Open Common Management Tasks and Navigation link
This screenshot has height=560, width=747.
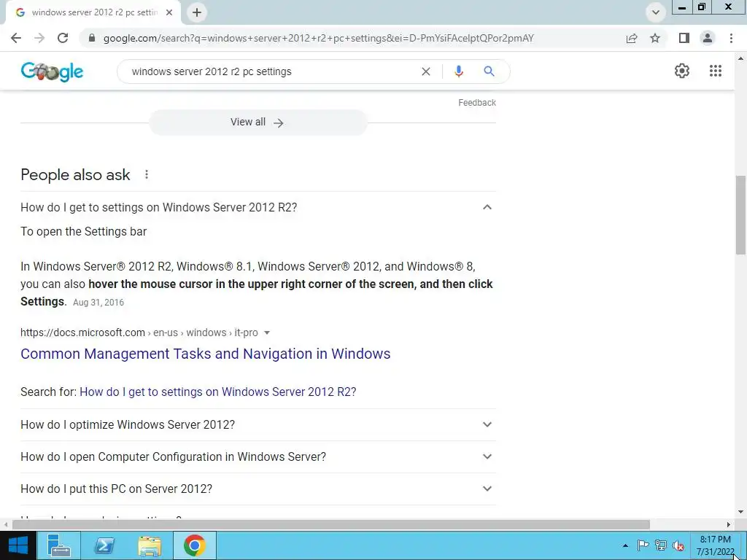[x=205, y=354]
